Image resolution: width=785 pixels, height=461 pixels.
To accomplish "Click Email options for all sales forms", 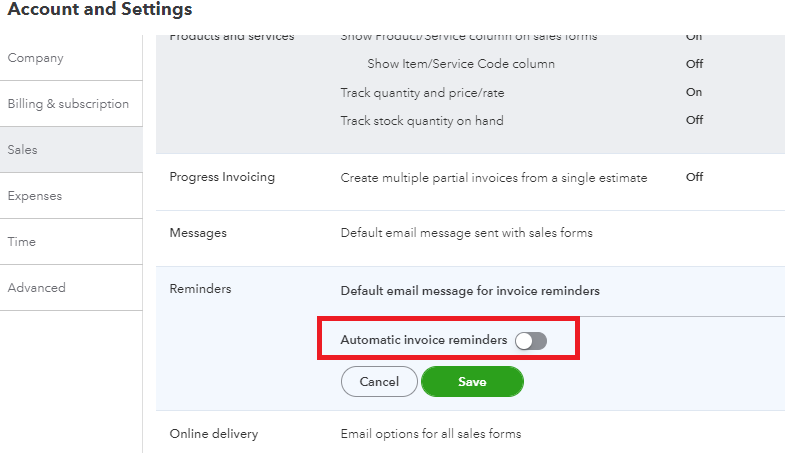I will (x=431, y=434).
